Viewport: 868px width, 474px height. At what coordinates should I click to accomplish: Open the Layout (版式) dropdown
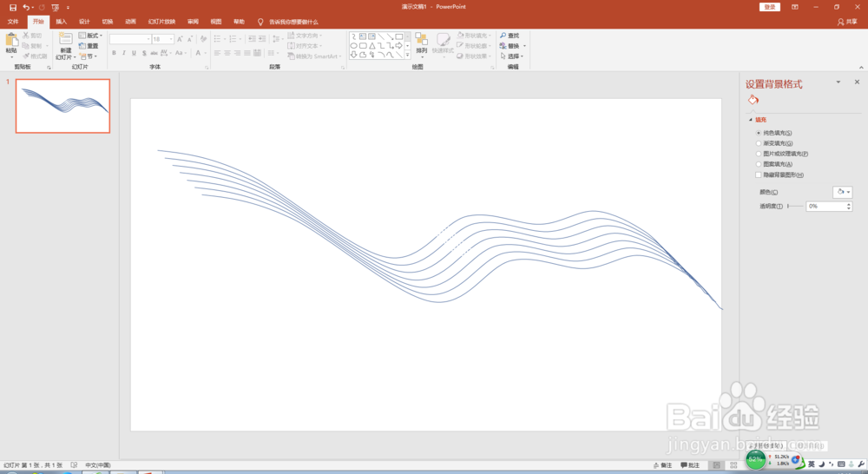click(90, 36)
